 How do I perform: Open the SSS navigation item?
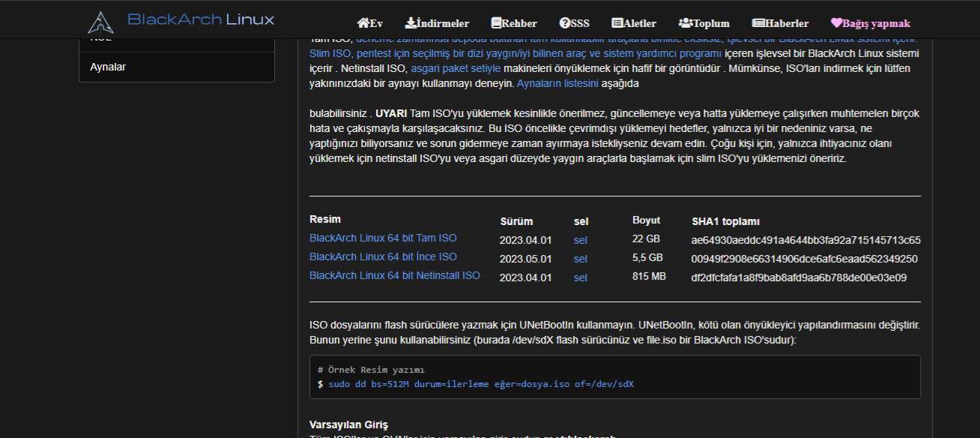coord(574,23)
